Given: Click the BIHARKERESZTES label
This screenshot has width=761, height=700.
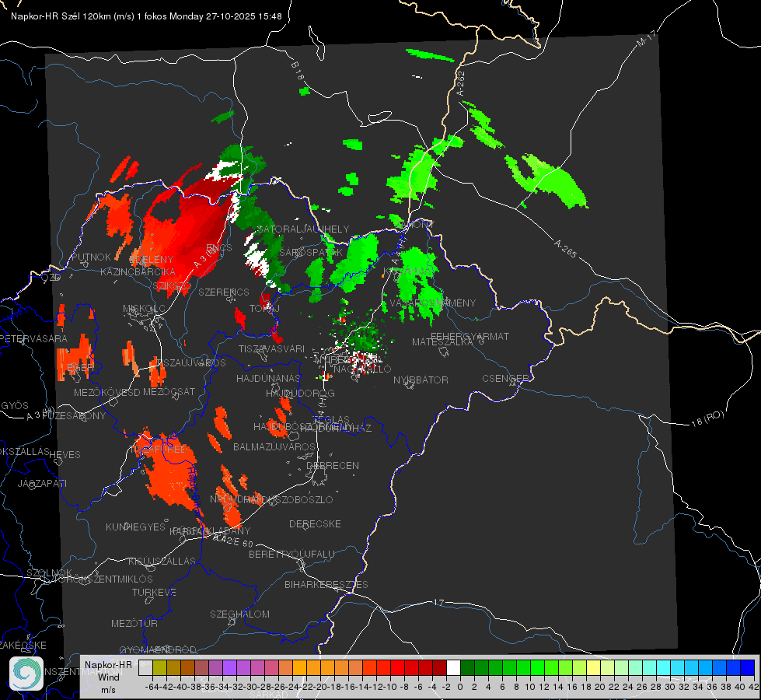Looking at the screenshot, I should pyautogui.click(x=326, y=584).
